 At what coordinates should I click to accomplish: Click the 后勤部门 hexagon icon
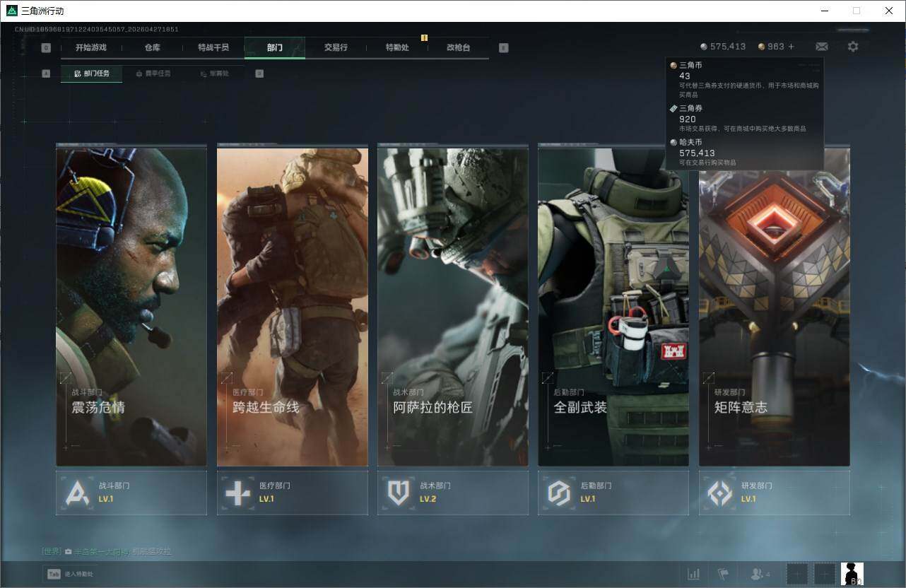coord(559,493)
